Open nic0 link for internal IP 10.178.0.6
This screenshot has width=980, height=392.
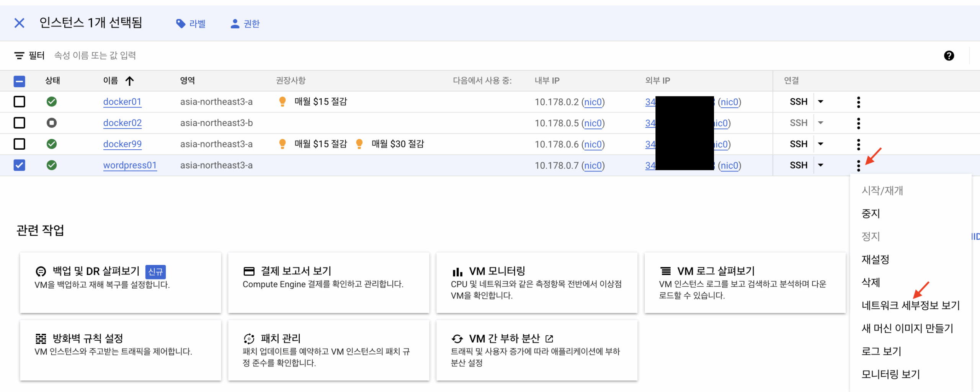[593, 144]
